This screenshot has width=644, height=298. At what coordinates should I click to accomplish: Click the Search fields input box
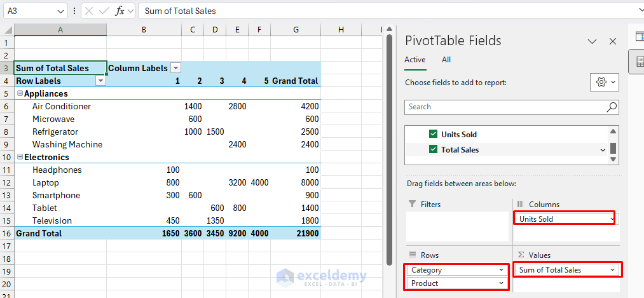(x=511, y=107)
